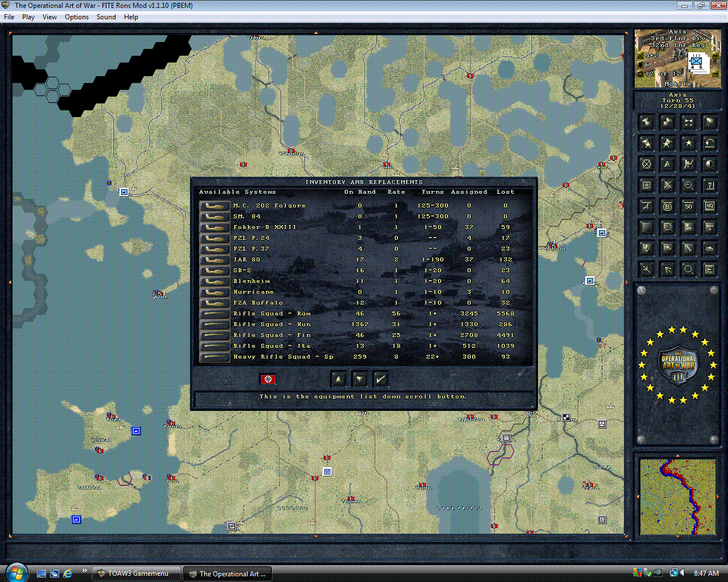This screenshot has width=728, height=582.
Task: Click the SB-2 row label
Action: [x=242, y=271]
